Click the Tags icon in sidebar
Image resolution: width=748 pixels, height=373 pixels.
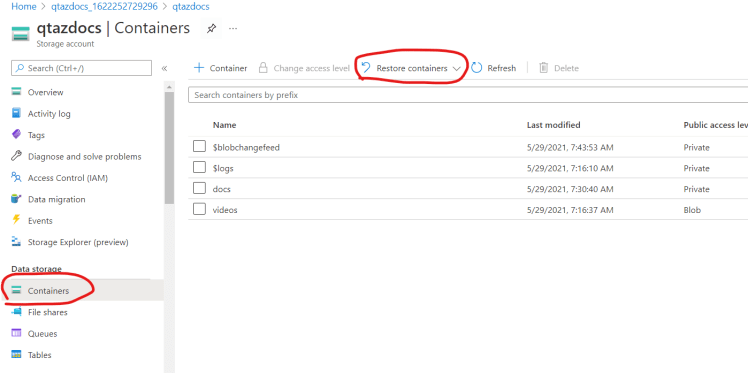click(17, 135)
